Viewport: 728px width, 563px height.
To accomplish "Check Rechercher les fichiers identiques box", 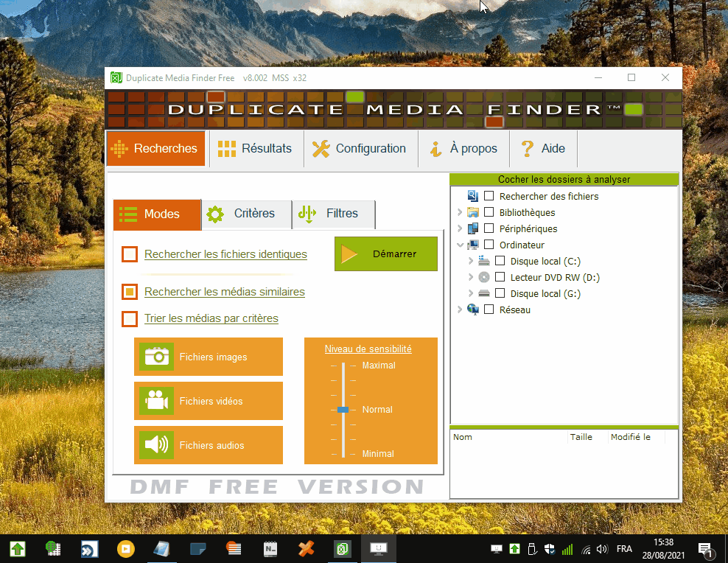I will click(130, 254).
